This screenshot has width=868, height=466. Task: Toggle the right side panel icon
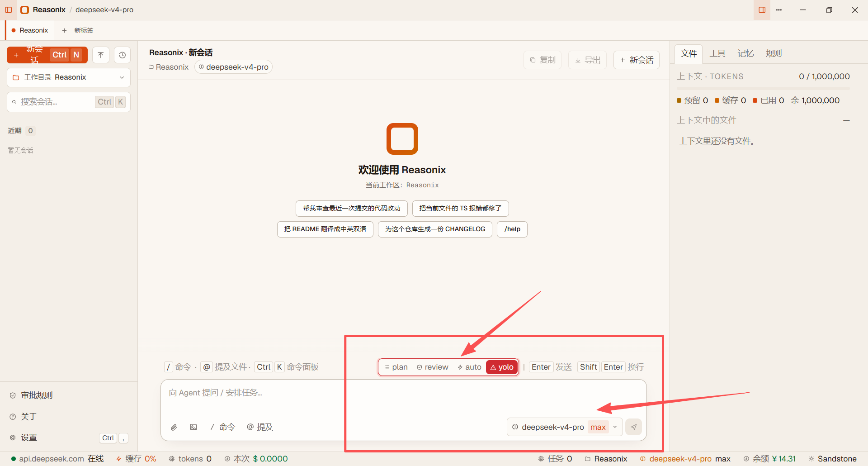pyautogui.click(x=762, y=10)
